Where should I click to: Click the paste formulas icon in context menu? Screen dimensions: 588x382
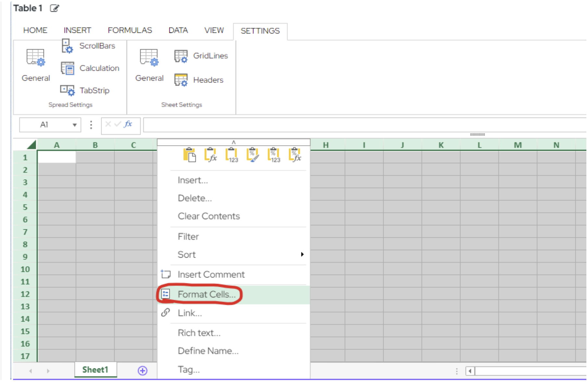(x=210, y=155)
